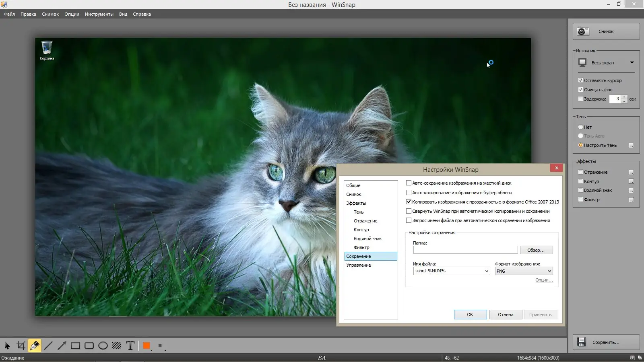Click the Обзор button to choose folder
Image resolution: width=644 pixels, height=362 pixels.
[536, 250]
